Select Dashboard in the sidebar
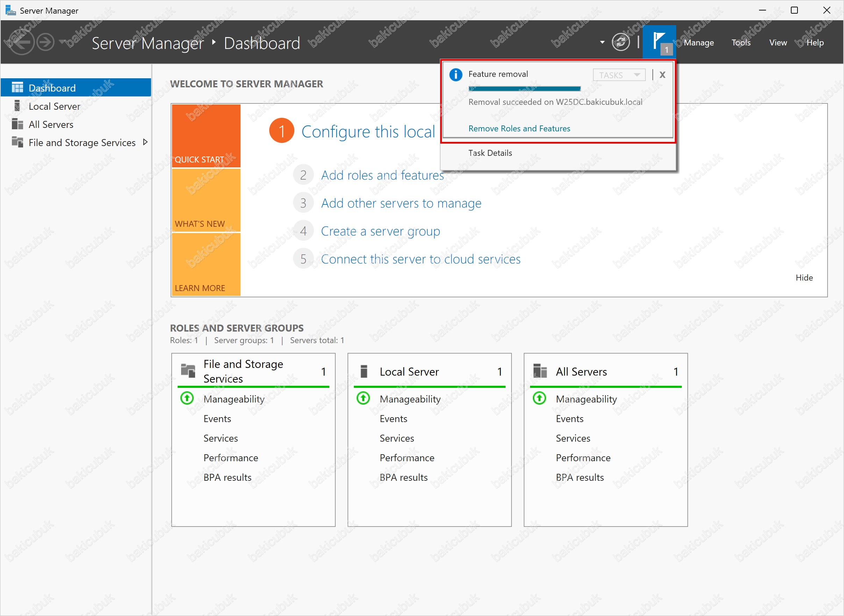This screenshot has height=616, width=844. pyautogui.click(x=76, y=88)
